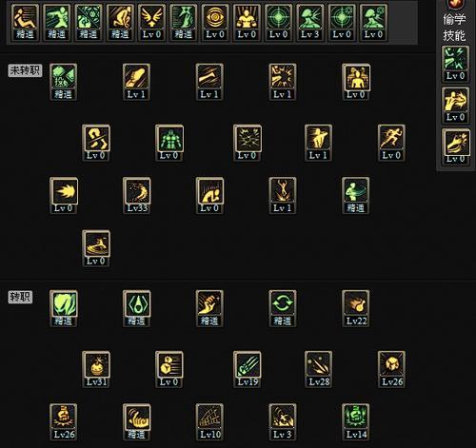
Task: Click the 转职 section label
Action: [x=20, y=297]
